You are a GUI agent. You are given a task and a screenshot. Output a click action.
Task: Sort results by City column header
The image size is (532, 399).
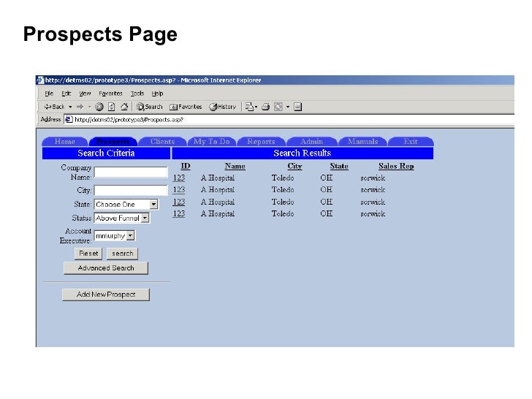coord(294,167)
